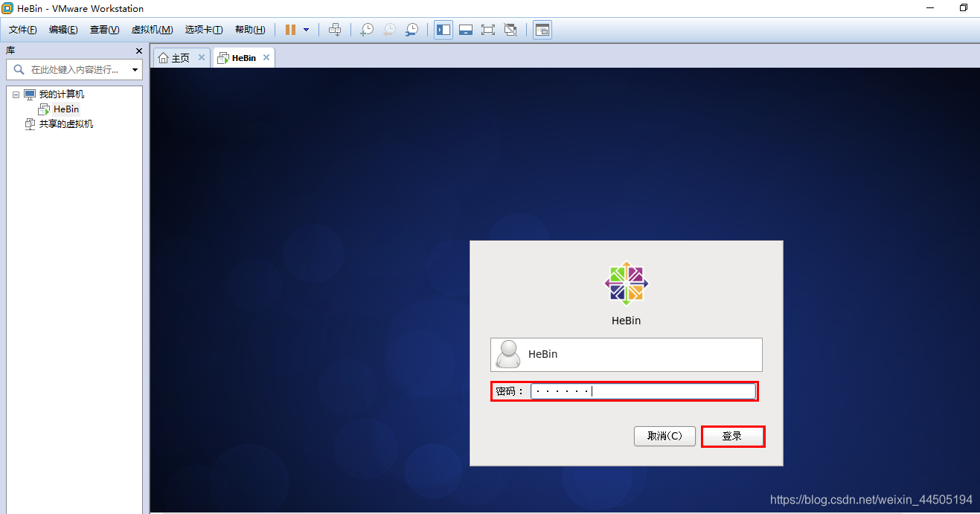This screenshot has width=980, height=514.
Task: Open the 虚拟机(M) menu
Action: (x=152, y=30)
